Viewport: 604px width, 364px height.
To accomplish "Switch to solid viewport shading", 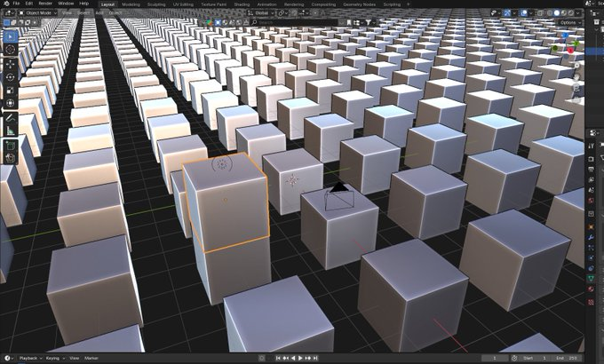I will coord(557,13).
